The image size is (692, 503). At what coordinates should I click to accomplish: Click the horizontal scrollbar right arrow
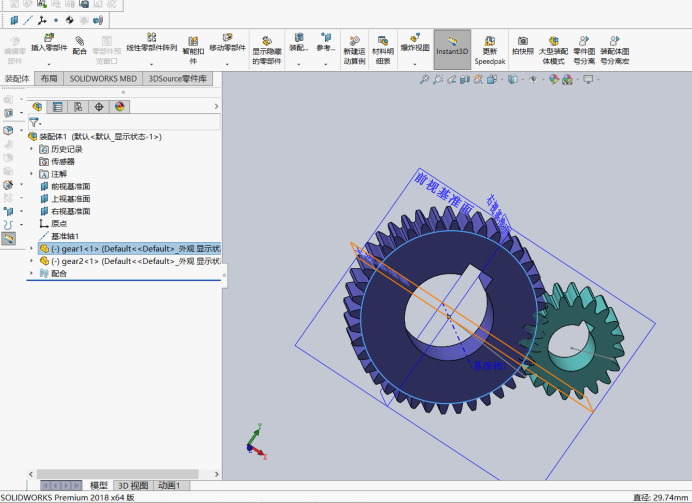coord(217,474)
